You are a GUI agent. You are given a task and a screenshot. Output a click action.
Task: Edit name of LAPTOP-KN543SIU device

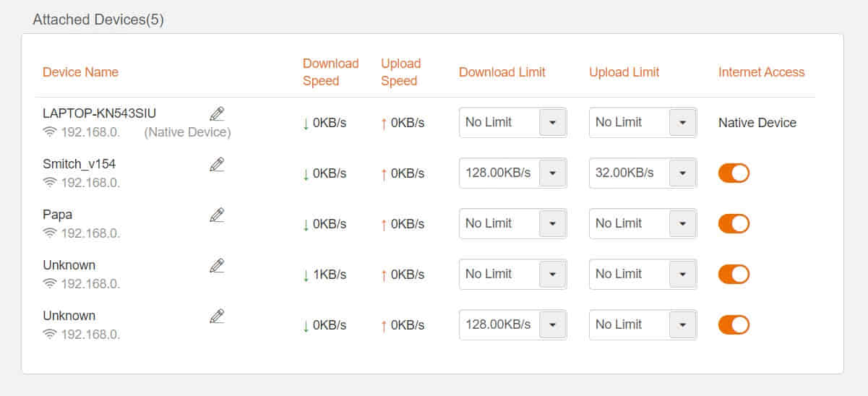click(217, 113)
